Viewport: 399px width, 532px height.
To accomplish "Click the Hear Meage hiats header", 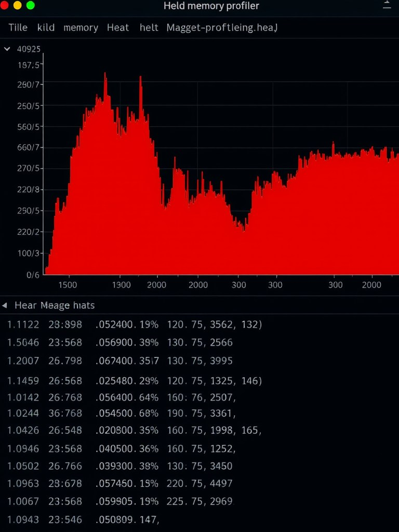I will [x=55, y=305].
